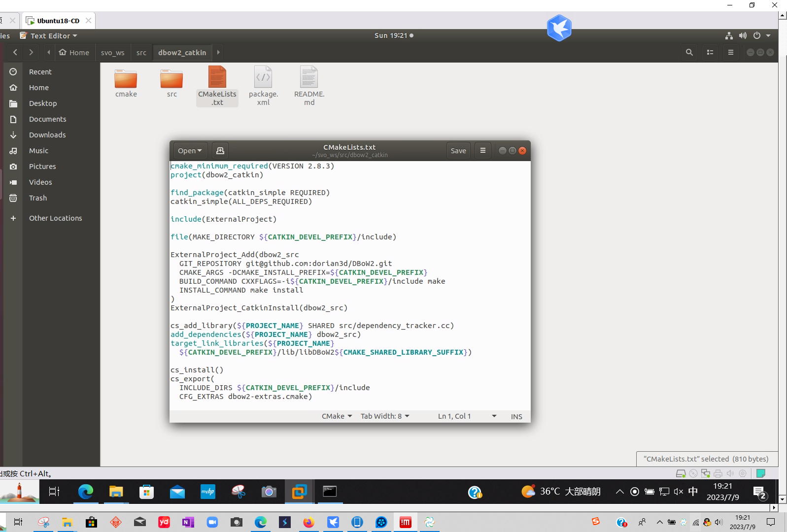Open Firefox in the bottom taskbar
The width and height of the screenshot is (787, 532).
tap(309, 522)
